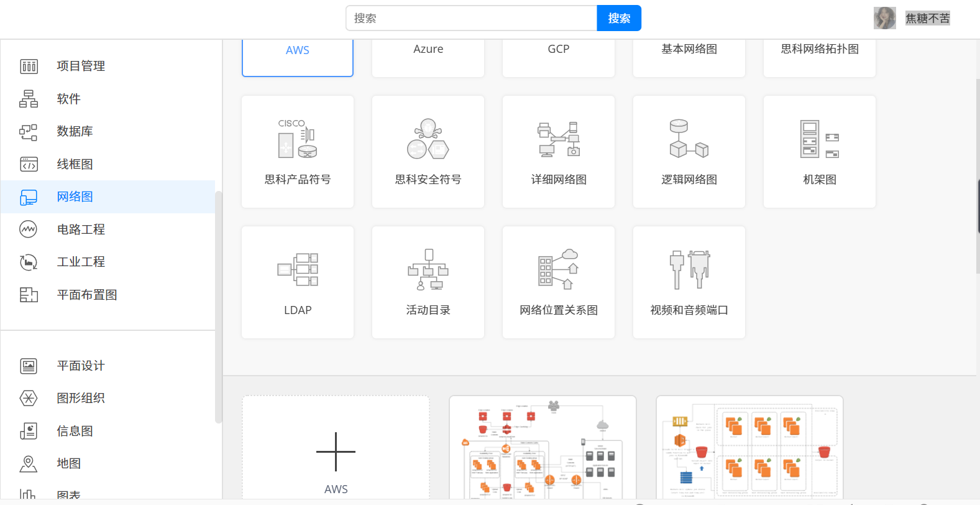Click the 数据库 sidebar icon
Screen dimensions: 980x505
(29, 131)
